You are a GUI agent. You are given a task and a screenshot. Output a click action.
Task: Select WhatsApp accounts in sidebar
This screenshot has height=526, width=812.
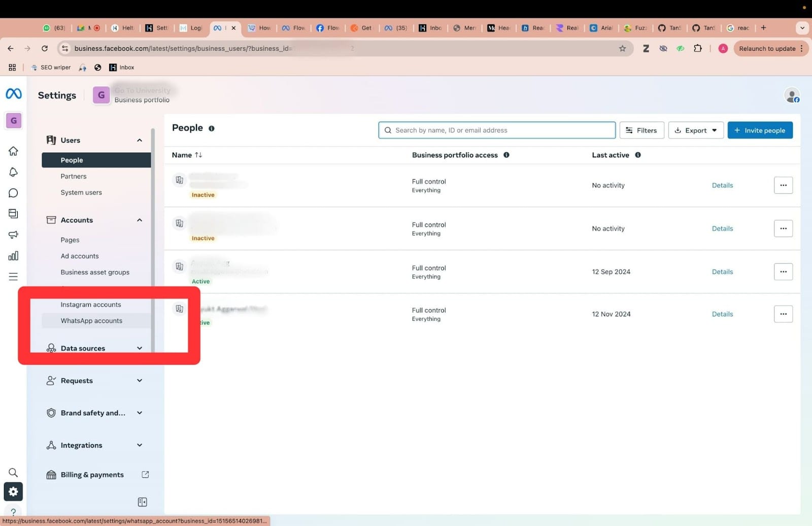pos(91,321)
